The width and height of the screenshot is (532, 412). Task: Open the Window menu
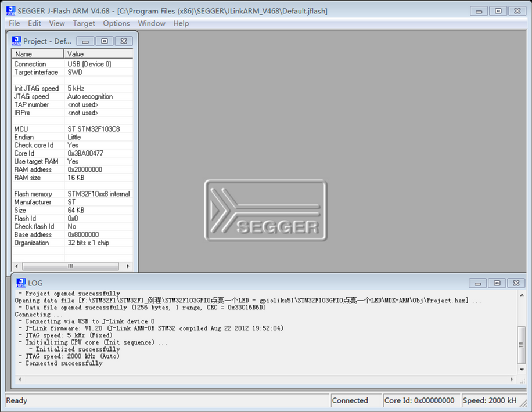point(152,23)
